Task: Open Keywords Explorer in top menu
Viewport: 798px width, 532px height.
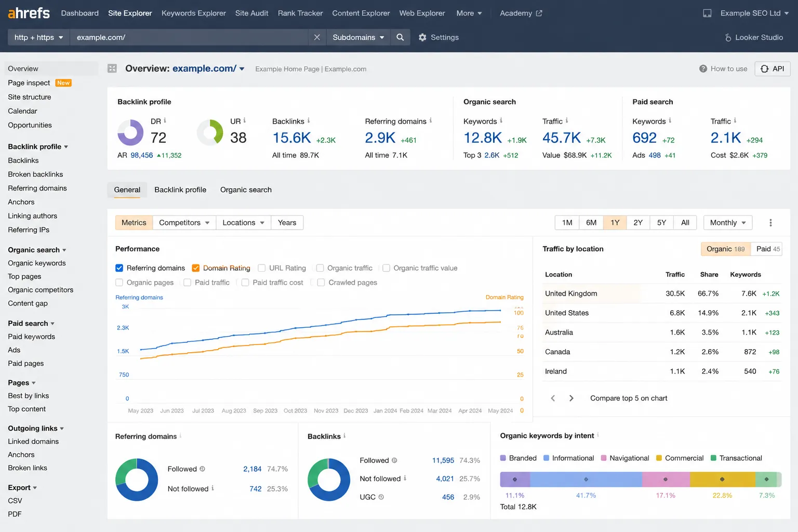Action: pos(194,14)
